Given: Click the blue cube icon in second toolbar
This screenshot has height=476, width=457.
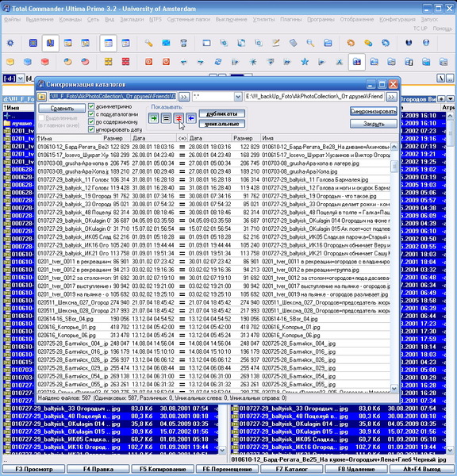Looking at the screenshot, I should (28, 62).
